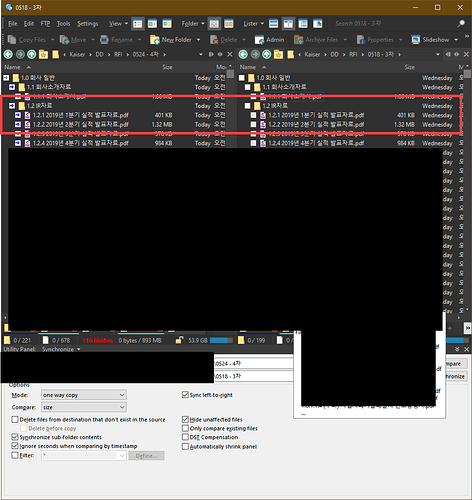Open the Folder dropdown menu
Screen dimensions: 472x500
pos(193,24)
